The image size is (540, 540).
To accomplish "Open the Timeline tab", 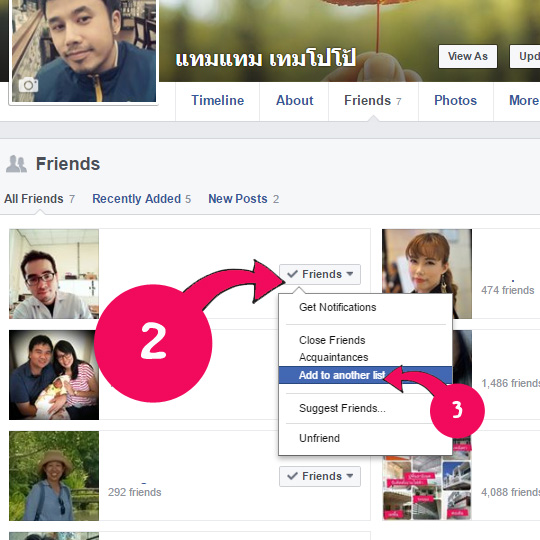I will [218, 101].
